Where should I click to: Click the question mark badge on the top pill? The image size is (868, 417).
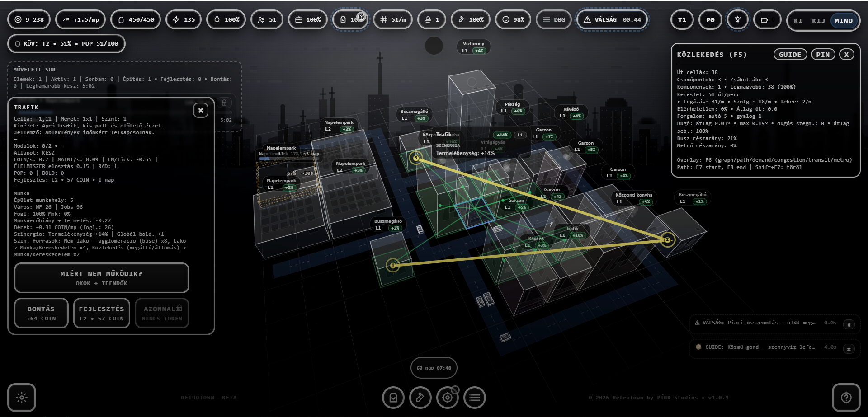[x=361, y=17]
